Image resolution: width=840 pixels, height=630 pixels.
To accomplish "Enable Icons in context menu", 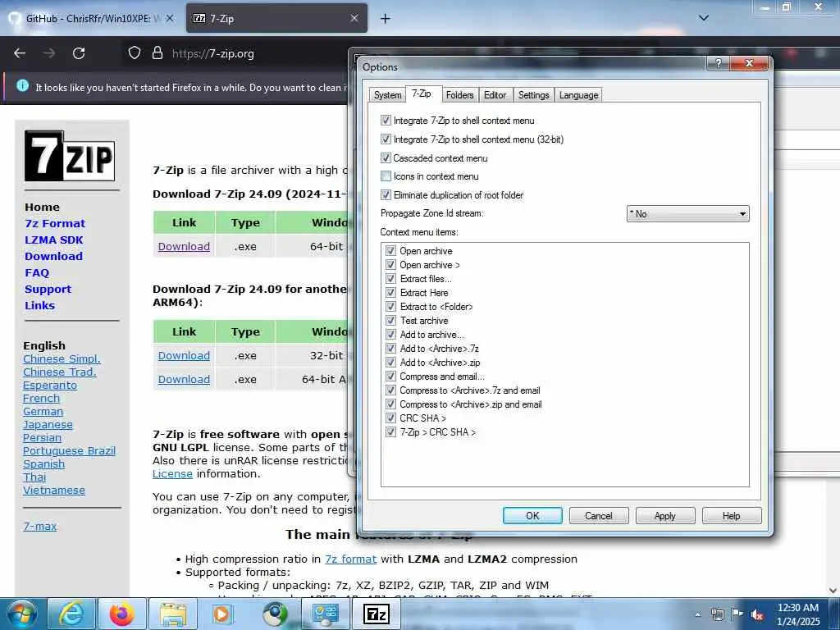I will (386, 176).
